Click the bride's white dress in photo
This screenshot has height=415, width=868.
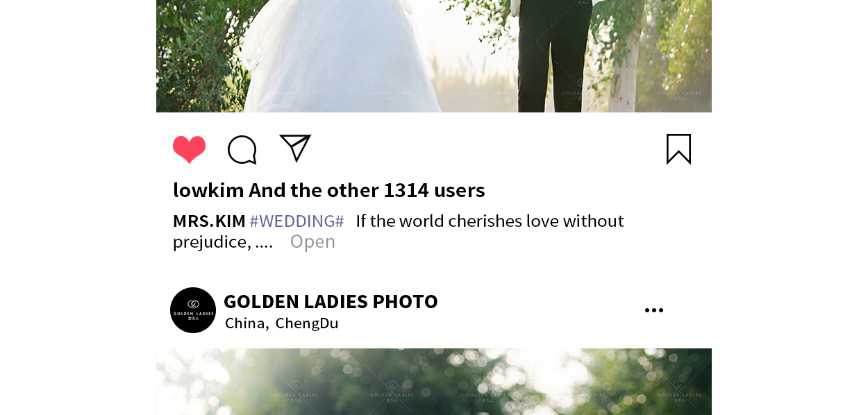(340, 56)
